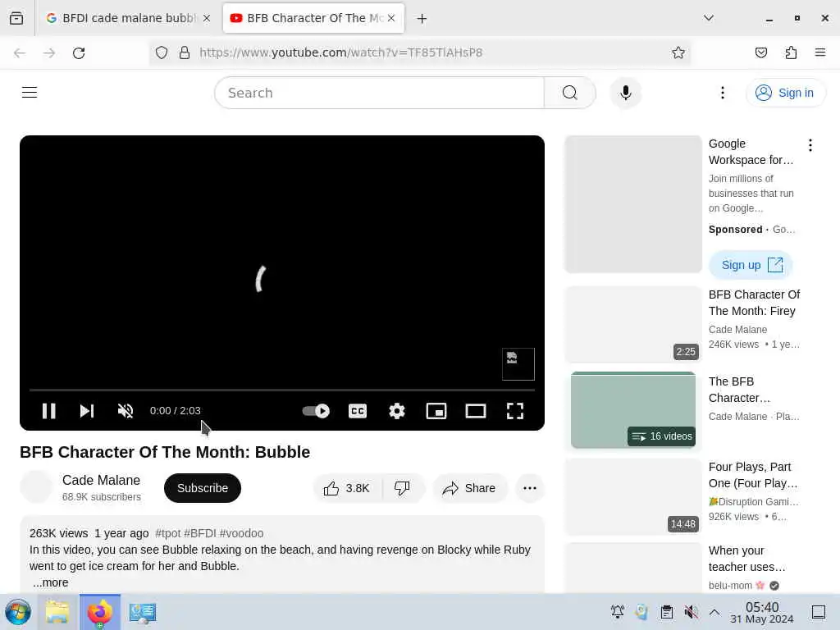This screenshot has width=840, height=630.
Task: Click the muted volume tray icon
Action: 691,612
